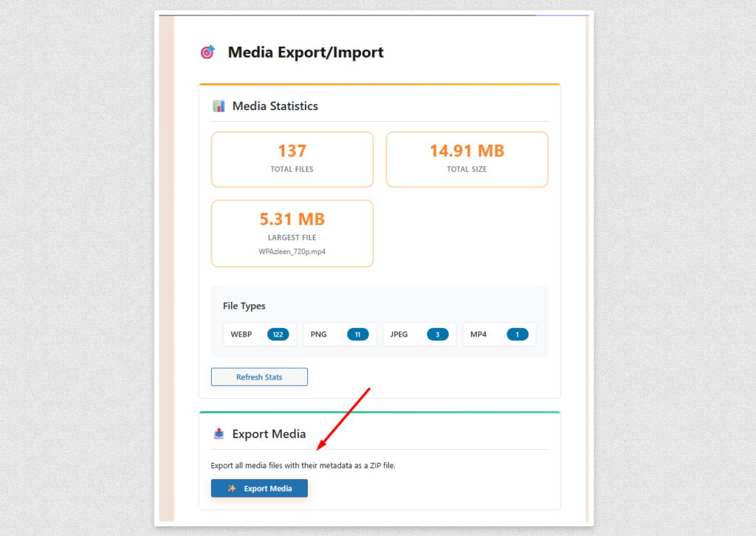Click the 11 count badge for PNG

coord(357,334)
